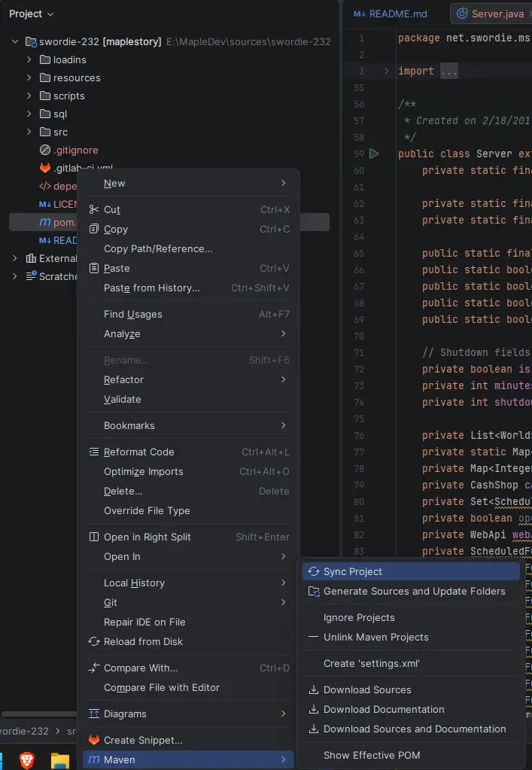Image resolution: width=532 pixels, height=770 pixels.
Task: Click the Generate Sources folder icon
Action: 314,592
